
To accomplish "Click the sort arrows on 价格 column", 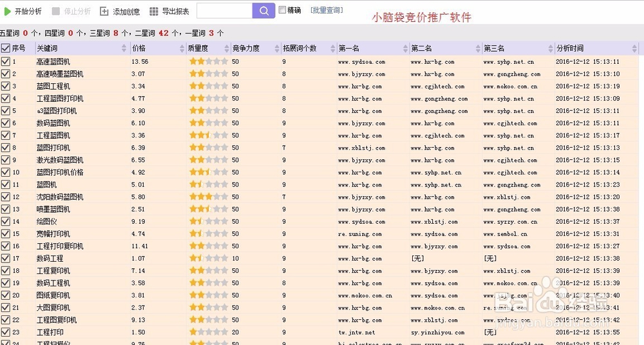I will point(182,48).
